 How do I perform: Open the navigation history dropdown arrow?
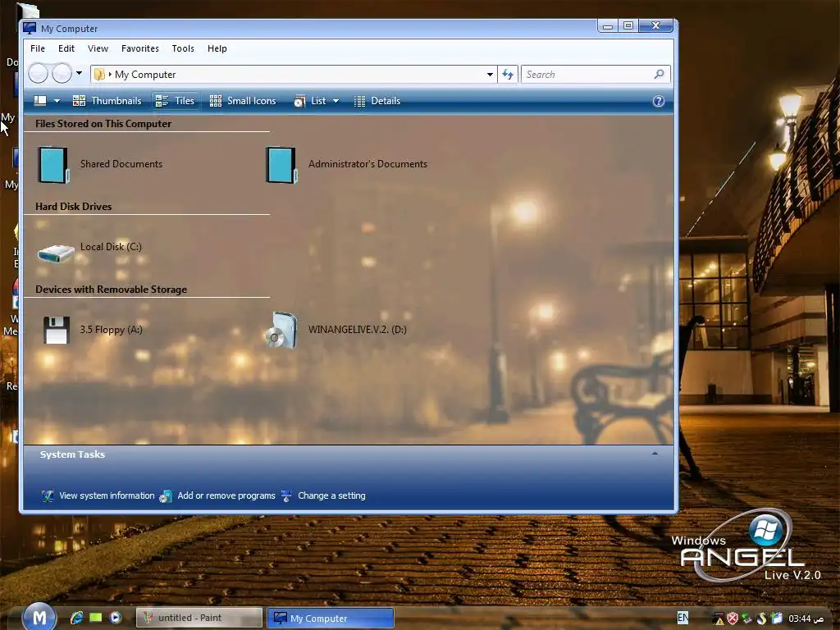[x=80, y=73]
